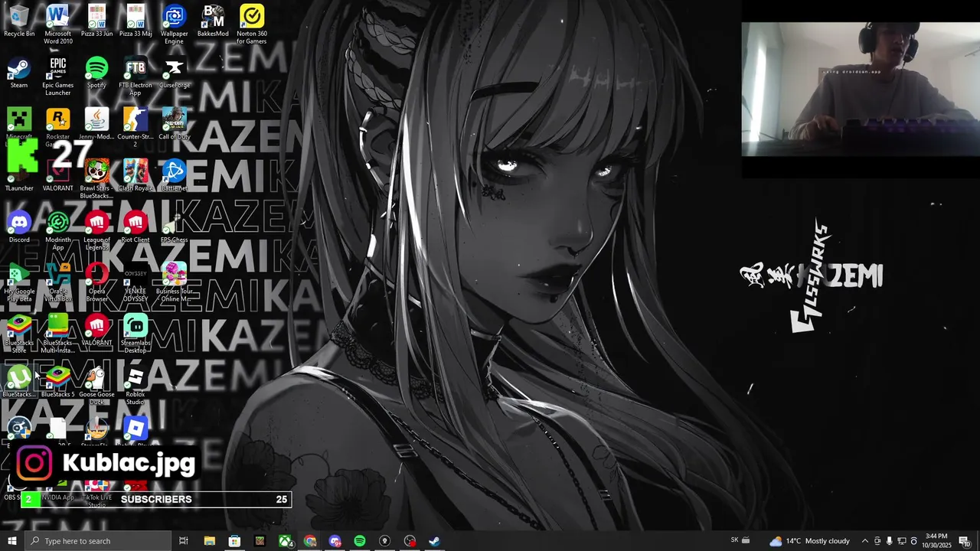Open the Streamlabs Desktop shortcut
The width and height of the screenshot is (980, 551).
click(x=136, y=333)
